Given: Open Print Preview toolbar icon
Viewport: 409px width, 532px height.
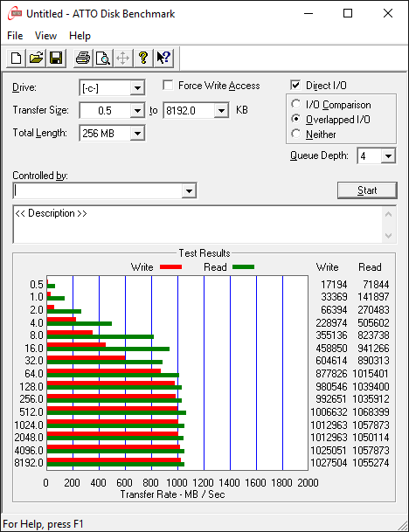Looking at the screenshot, I should (103, 58).
